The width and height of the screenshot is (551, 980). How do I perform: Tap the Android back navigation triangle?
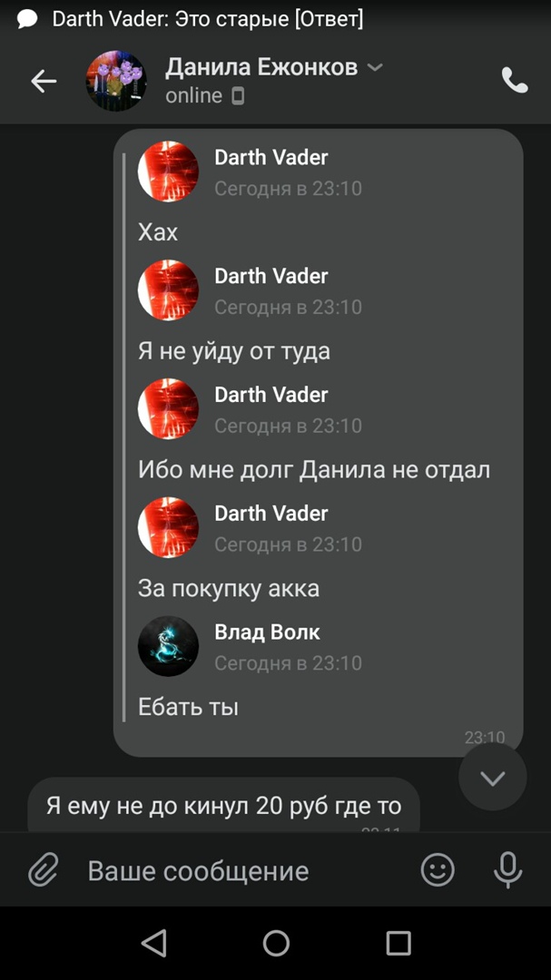(153, 943)
